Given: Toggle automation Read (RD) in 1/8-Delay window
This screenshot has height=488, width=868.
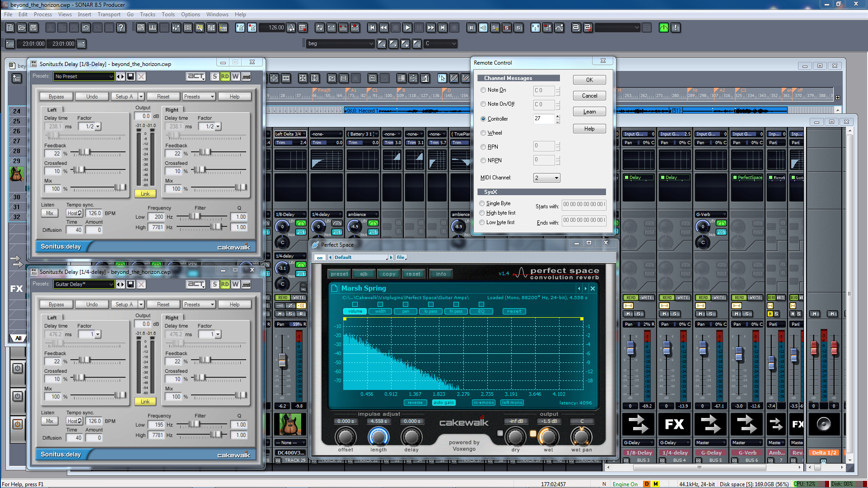Looking at the screenshot, I should point(225,76).
